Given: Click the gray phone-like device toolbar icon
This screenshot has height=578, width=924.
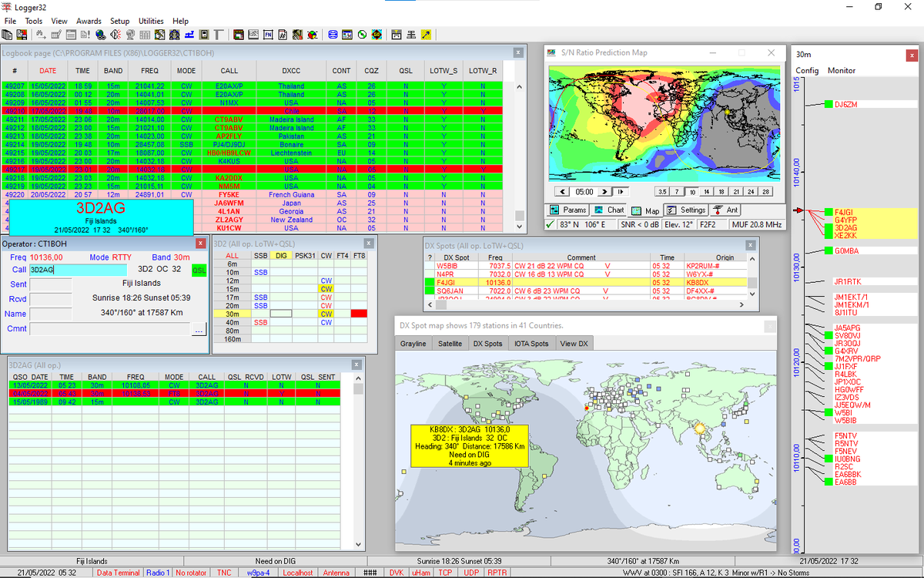Looking at the screenshot, I should coord(204,35).
